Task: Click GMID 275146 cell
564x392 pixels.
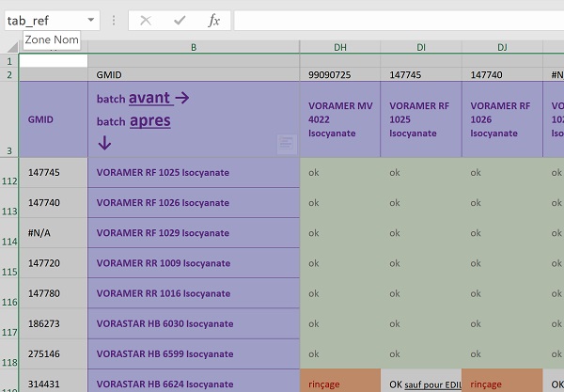Action: 54,353
